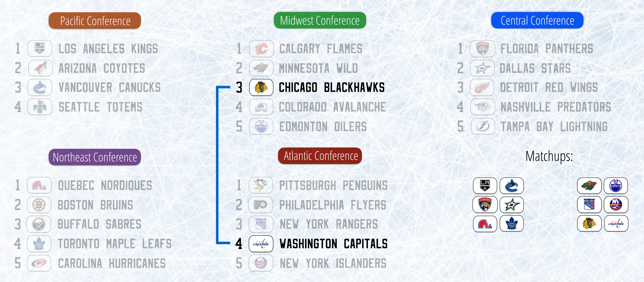The width and height of the screenshot is (644, 282).
Task: Click the Quebec Nordiques matchup thumbnail
Action: click(x=485, y=224)
